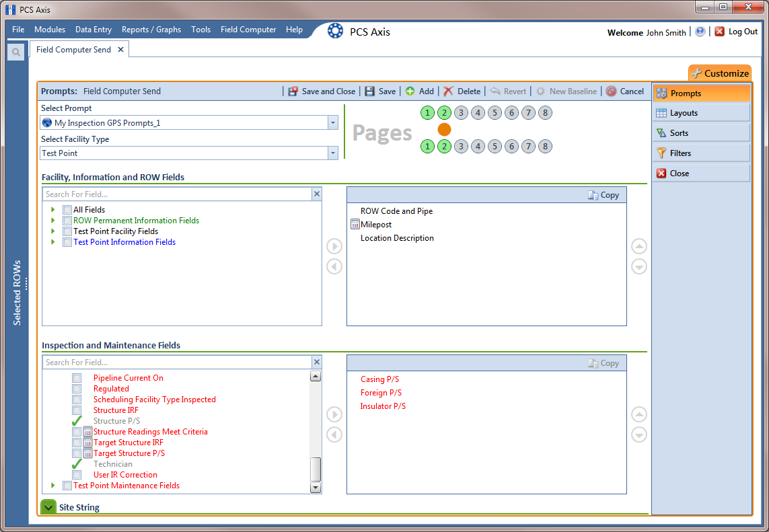Click Copy above the ROW Code and Pipe list
Image resolution: width=769 pixels, height=532 pixels.
pos(603,195)
